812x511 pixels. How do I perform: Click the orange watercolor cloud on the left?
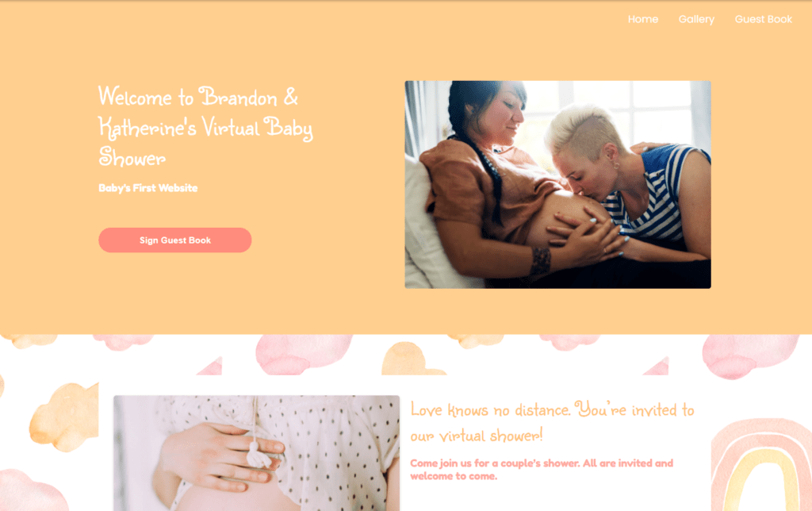64,416
